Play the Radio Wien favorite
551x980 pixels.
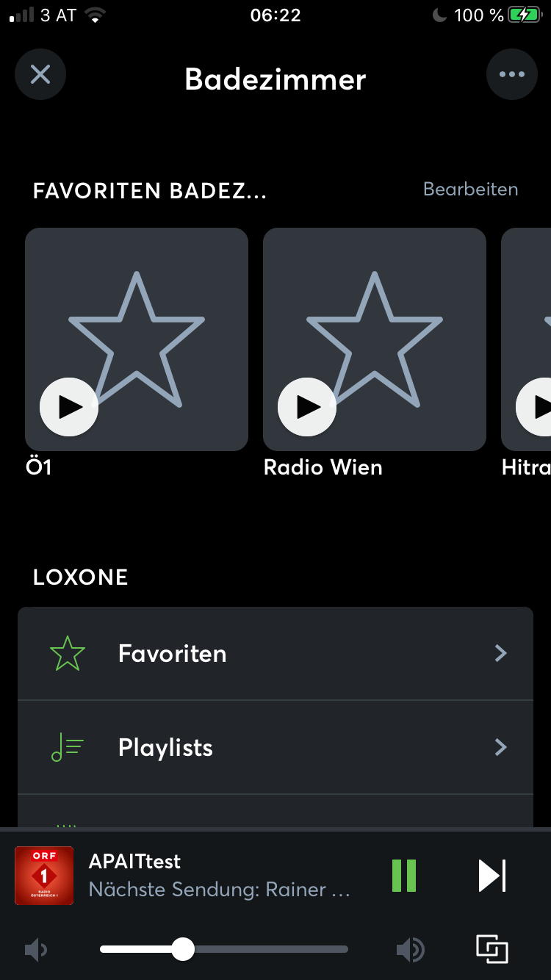(307, 407)
